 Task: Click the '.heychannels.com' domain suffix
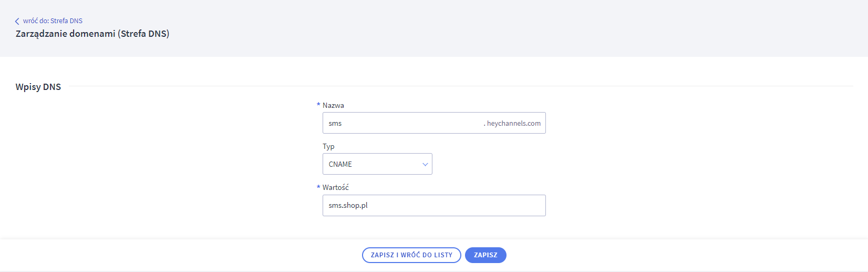pos(512,124)
